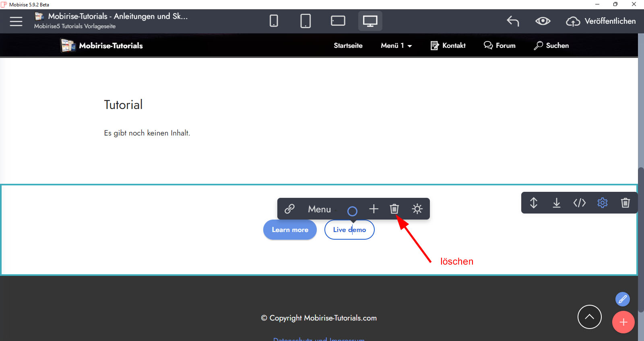Switch to tablet portrait preview
The image size is (644, 341).
pos(305,21)
